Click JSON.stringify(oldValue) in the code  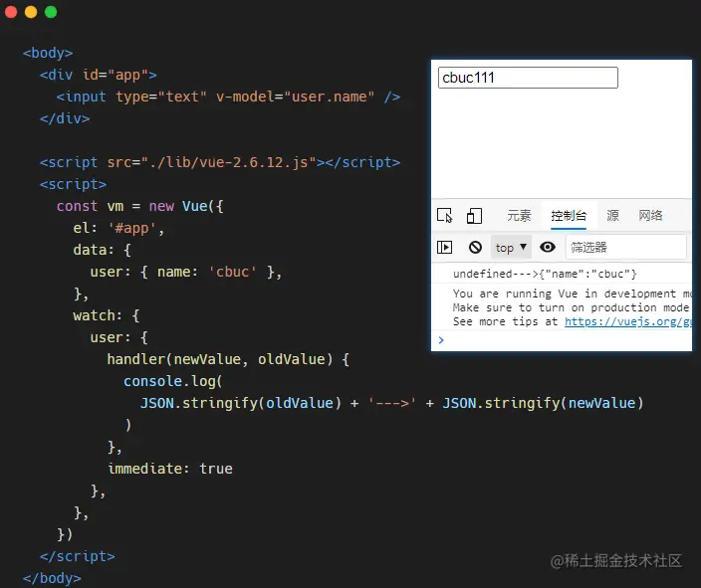click(241, 403)
